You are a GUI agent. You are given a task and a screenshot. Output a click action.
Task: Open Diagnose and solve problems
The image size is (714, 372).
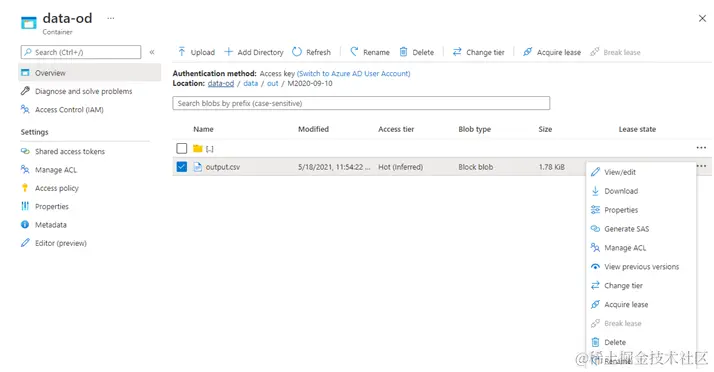point(83,91)
